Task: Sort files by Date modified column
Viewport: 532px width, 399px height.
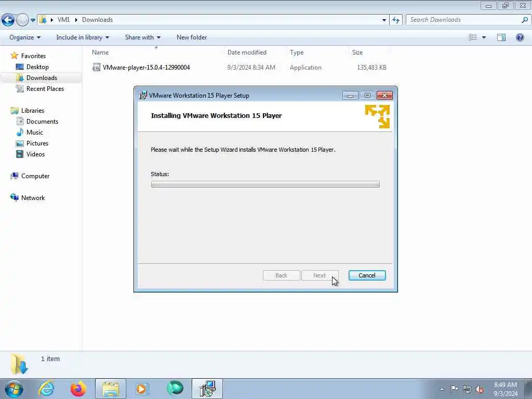Action: 247,52
